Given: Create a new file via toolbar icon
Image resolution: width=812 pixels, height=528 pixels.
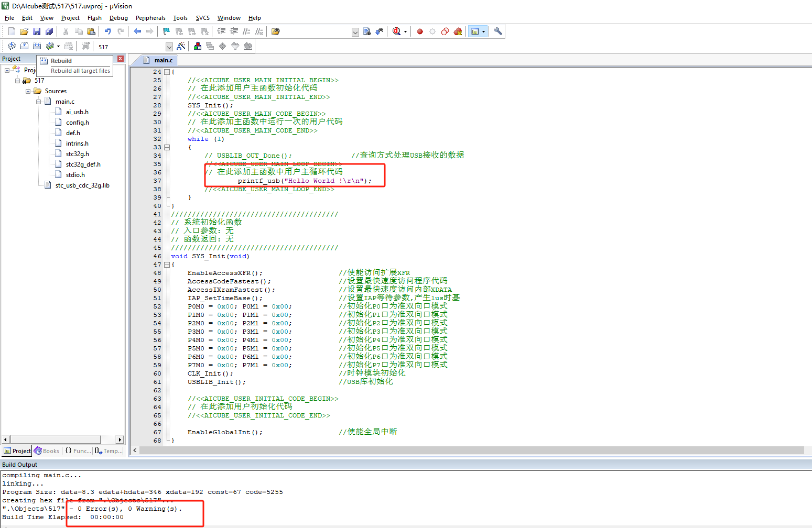Looking at the screenshot, I should [x=12, y=31].
